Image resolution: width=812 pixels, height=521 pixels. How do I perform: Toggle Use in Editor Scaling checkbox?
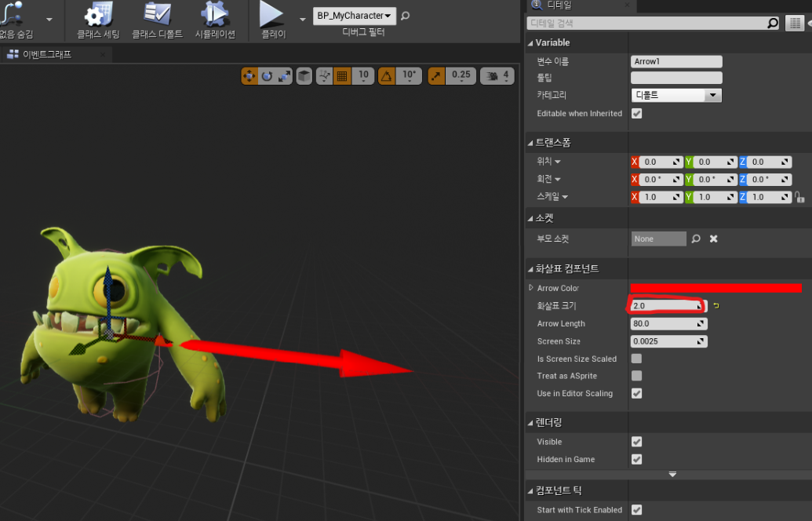[636, 394]
